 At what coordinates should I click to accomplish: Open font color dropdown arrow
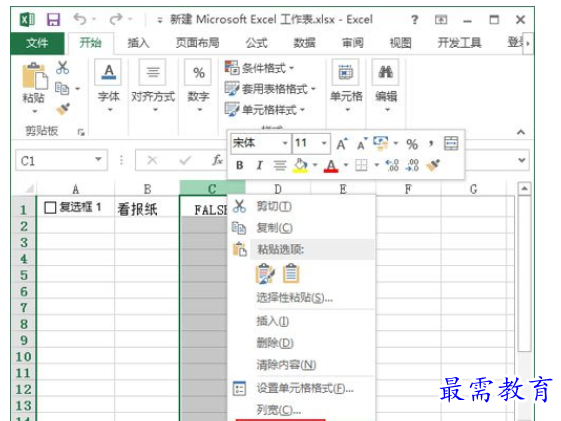346,165
